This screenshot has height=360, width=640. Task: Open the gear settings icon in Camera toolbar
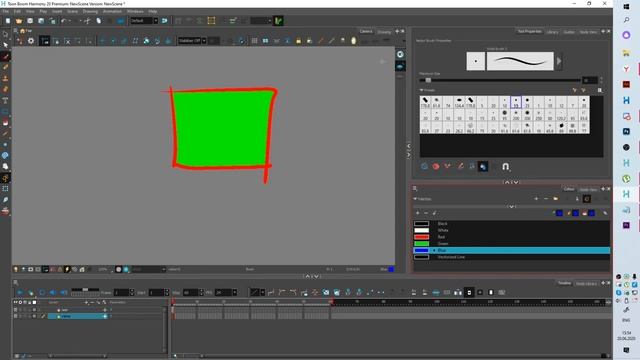(31, 41)
